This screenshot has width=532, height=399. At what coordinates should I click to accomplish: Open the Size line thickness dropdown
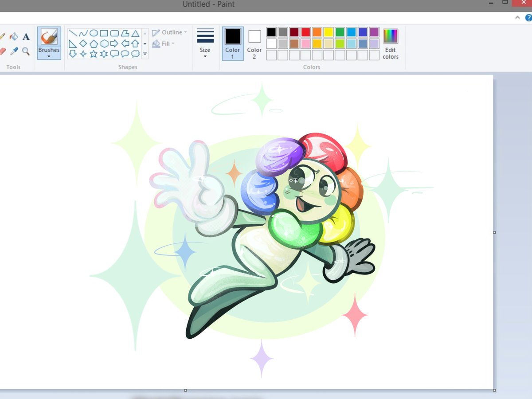(x=205, y=43)
